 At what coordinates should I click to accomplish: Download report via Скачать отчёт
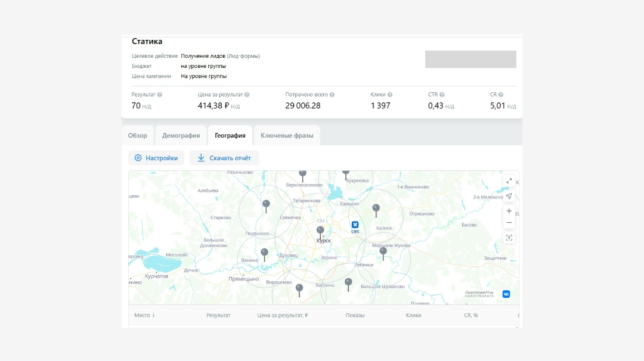click(224, 158)
